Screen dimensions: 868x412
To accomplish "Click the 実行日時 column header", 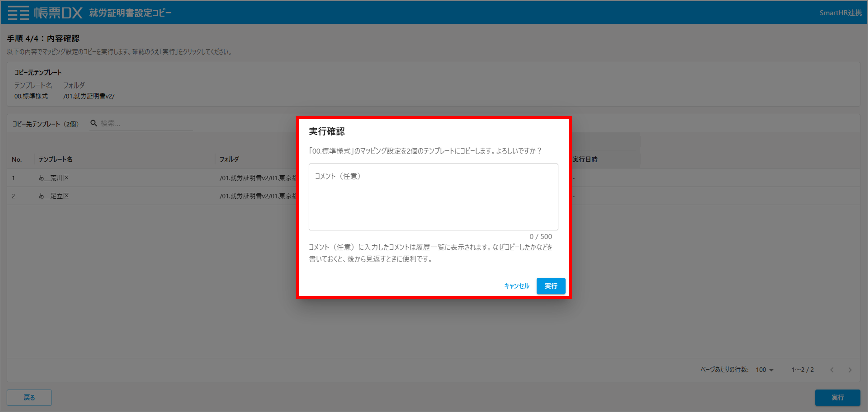I will pyautogui.click(x=585, y=159).
